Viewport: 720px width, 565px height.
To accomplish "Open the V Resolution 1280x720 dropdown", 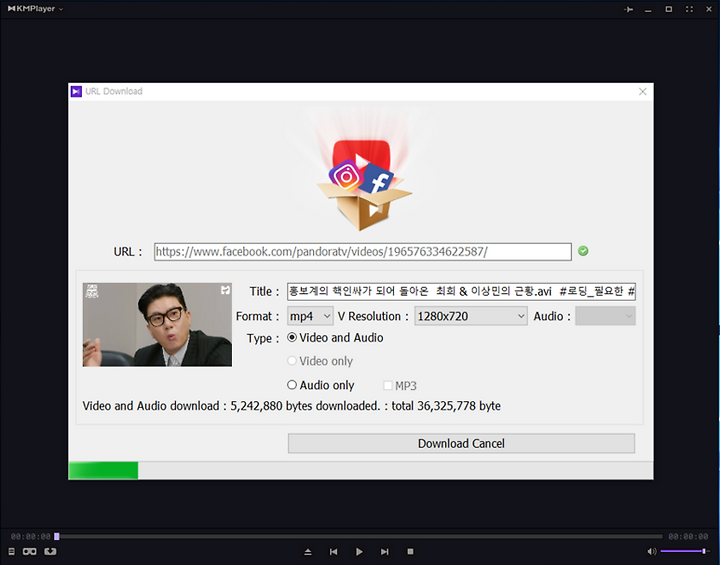I will (x=471, y=316).
